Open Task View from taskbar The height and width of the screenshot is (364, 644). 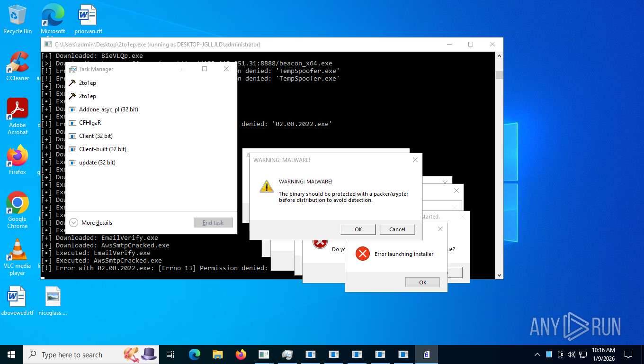click(170, 355)
